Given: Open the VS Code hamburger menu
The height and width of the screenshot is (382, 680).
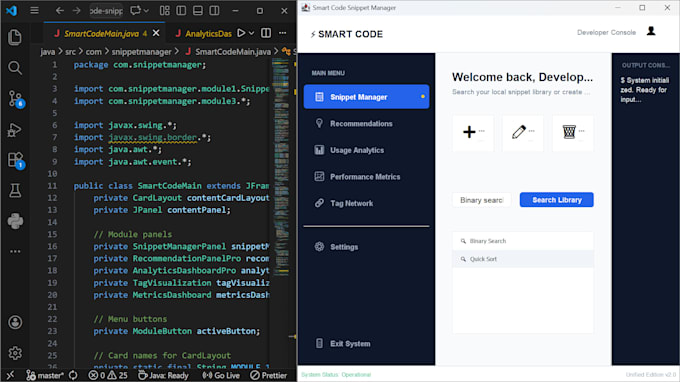Looking at the screenshot, I should [34, 10].
